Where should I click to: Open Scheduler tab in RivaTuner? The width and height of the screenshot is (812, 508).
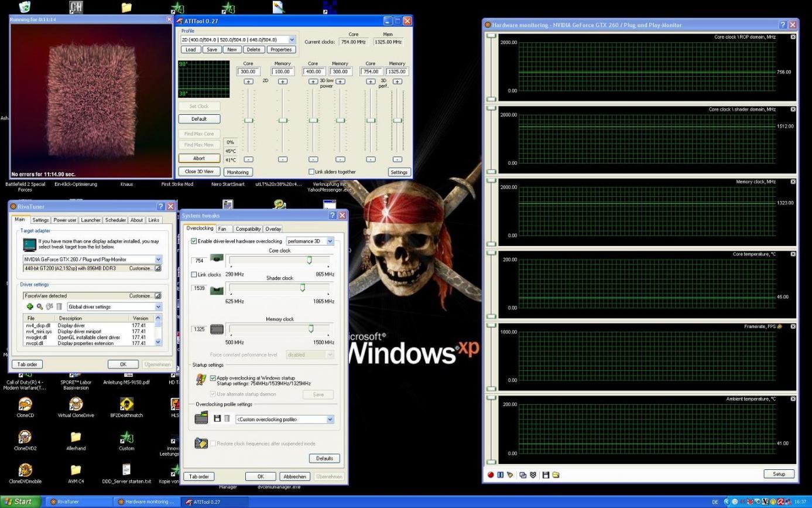[115, 220]
